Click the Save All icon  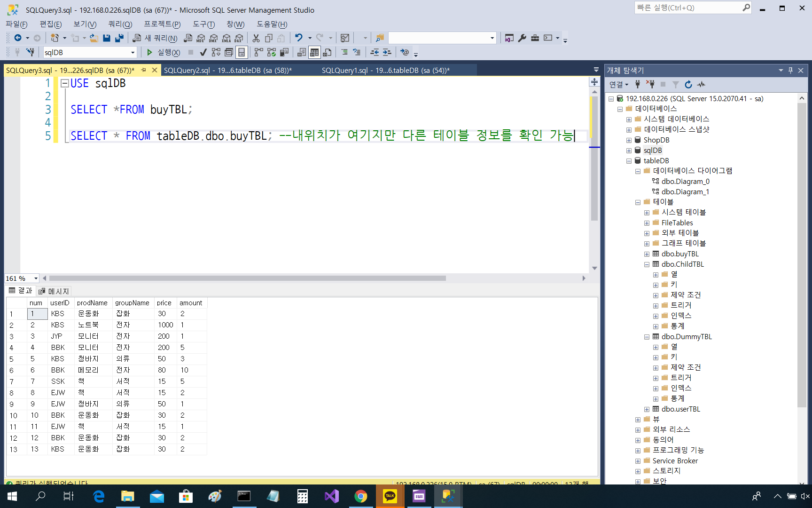(x=119, y=38)
